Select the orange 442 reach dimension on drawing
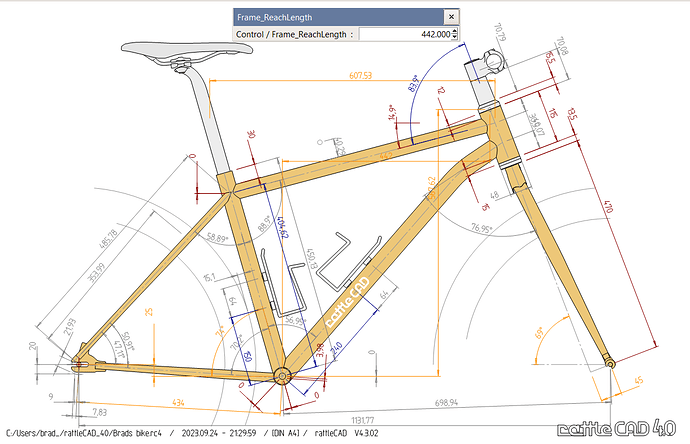The width and height of the screenshot is (690, 444). click(x=385, y=156)
